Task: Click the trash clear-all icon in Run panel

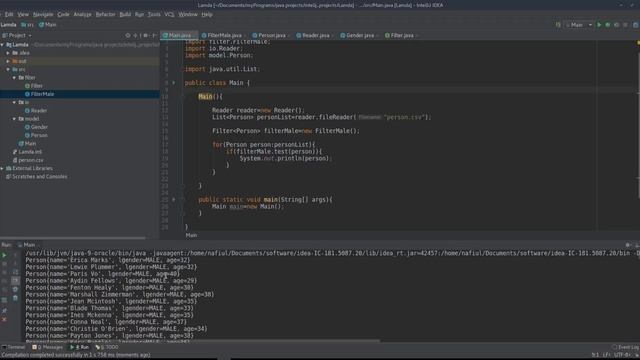Action: (x=15, y=298)
